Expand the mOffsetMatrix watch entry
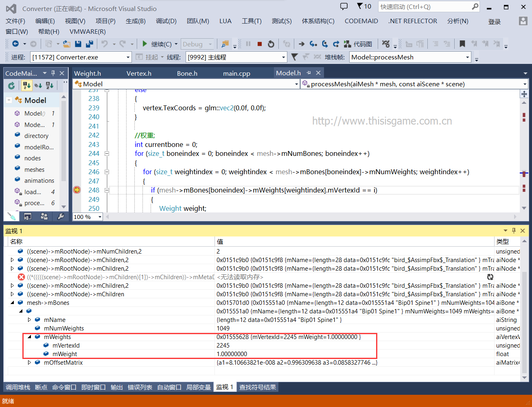Screen dimensions: 532x407 (29, 363)
